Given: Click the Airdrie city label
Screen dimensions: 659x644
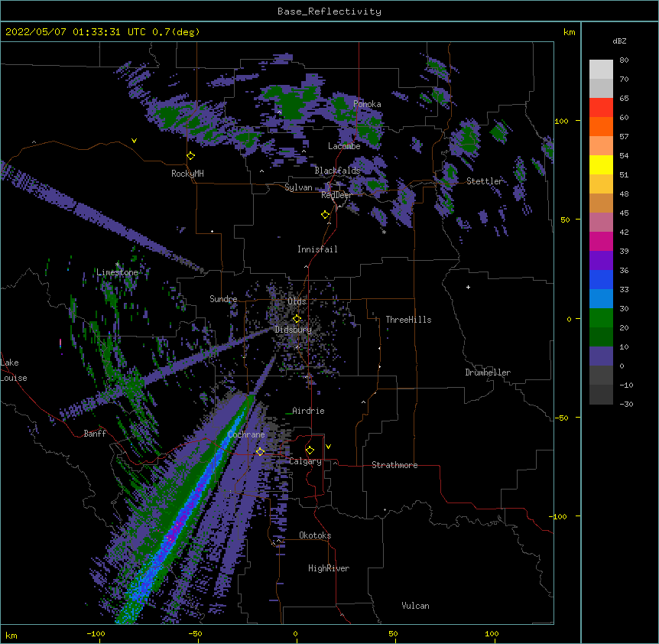Looking at the screenshot, I should (x=308, y=411).
